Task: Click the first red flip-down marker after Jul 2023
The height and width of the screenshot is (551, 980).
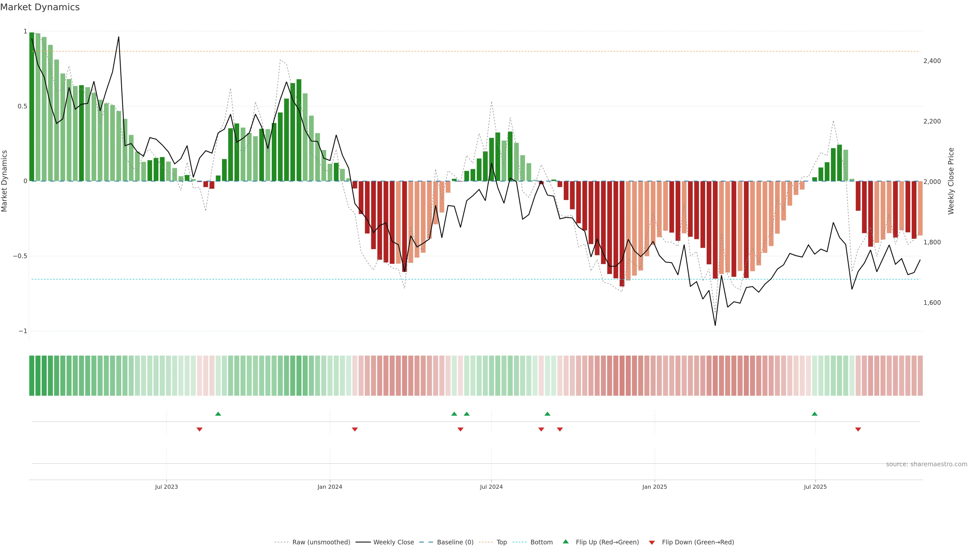Action: [x=199, y=429]
